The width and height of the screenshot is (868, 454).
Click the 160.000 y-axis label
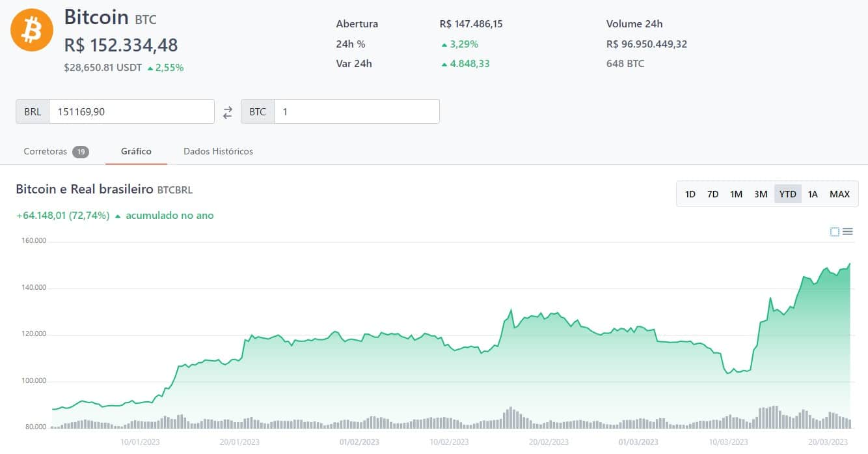pyautogui.click(x=33, y=241)
